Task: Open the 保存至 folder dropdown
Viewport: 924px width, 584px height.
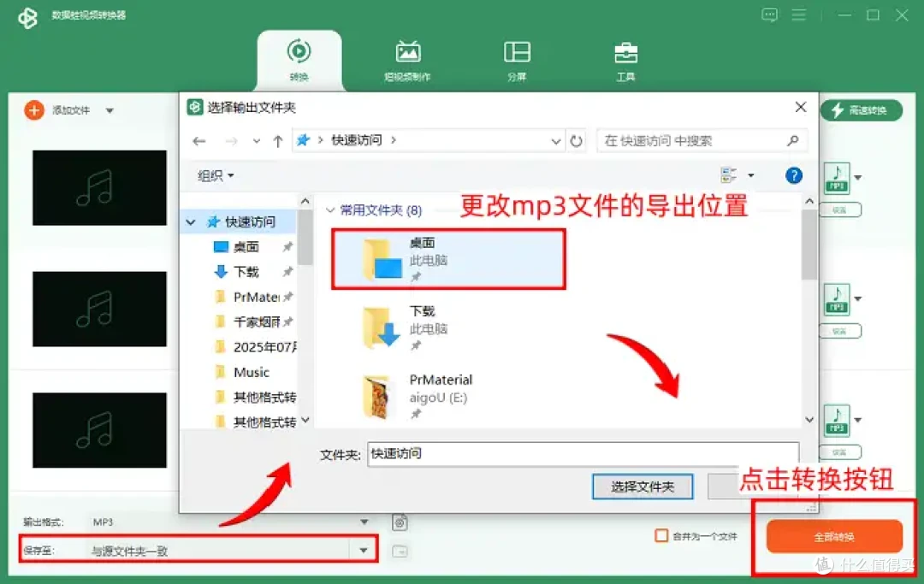Action: (x=364, y=551)
